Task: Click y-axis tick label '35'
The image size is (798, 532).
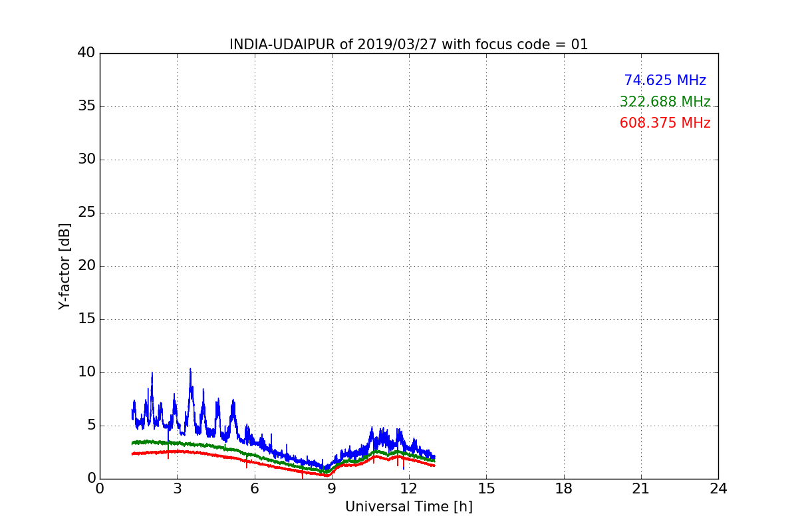Action: (x=86, y=106)
